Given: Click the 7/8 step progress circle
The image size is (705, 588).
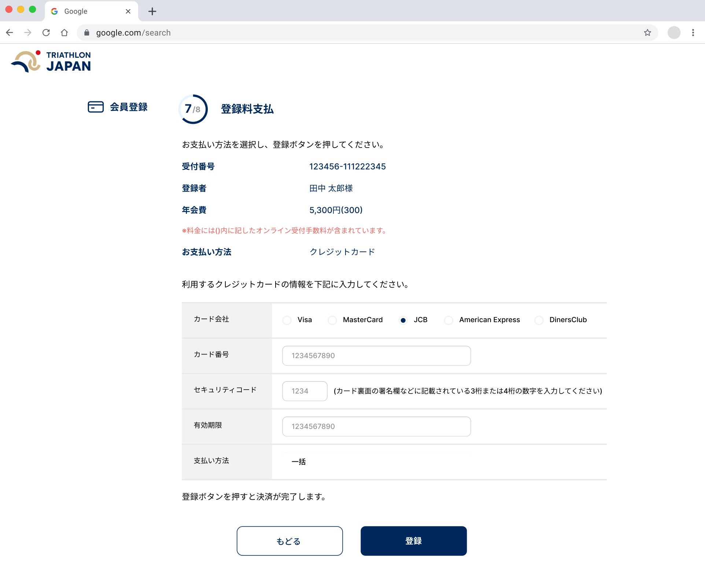Looking at the screenshot, I should click(x=193, y=109).
